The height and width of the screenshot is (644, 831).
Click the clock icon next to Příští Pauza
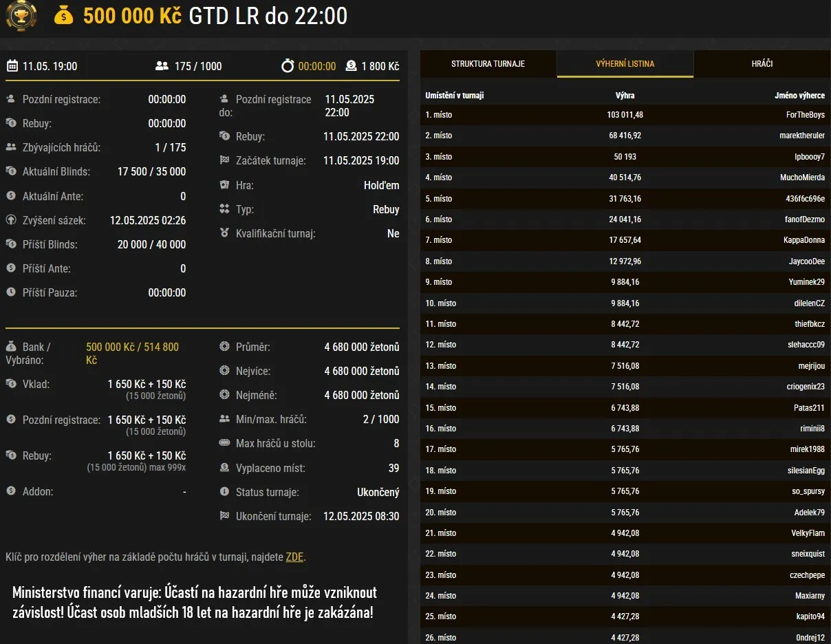[10, 292]
